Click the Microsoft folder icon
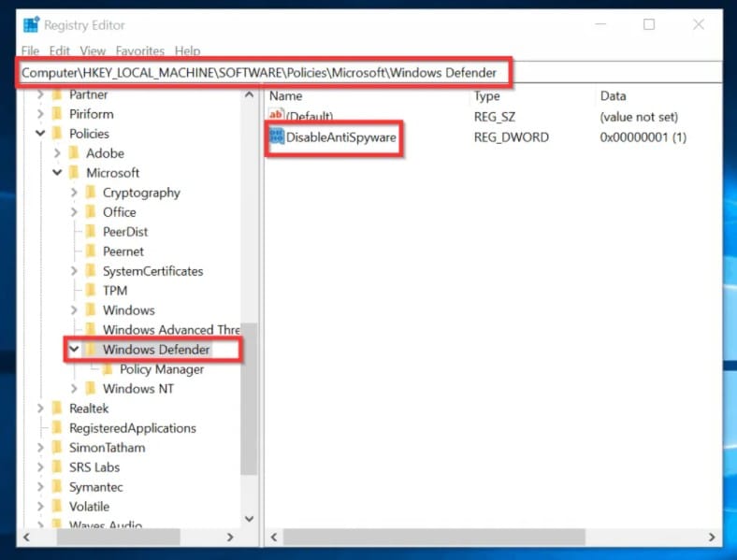This screenshot has width=737, height=560. (x=74, y=173)
